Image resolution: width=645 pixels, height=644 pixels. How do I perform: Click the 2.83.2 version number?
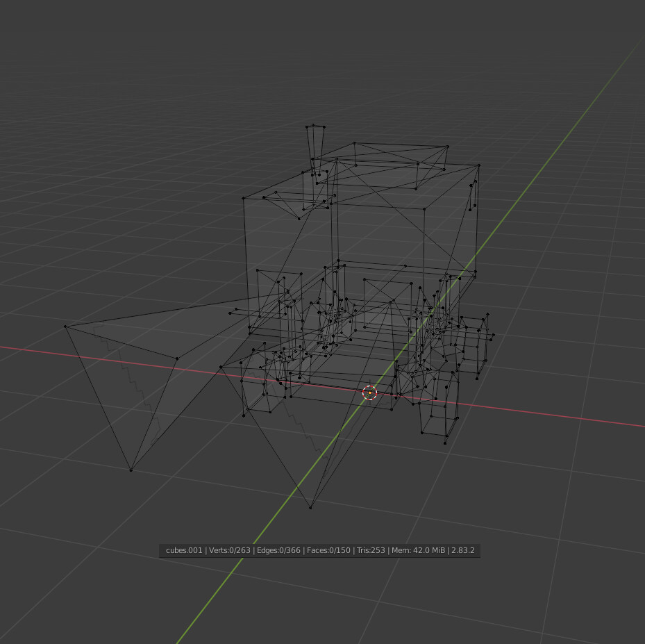click(x=463, y=550)
